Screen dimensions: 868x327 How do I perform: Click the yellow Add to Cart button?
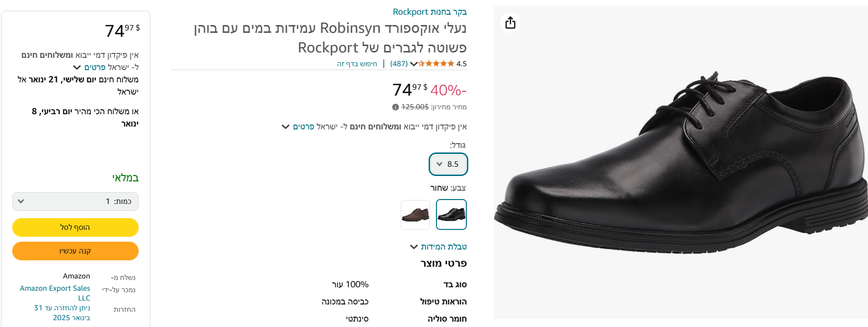75,227
